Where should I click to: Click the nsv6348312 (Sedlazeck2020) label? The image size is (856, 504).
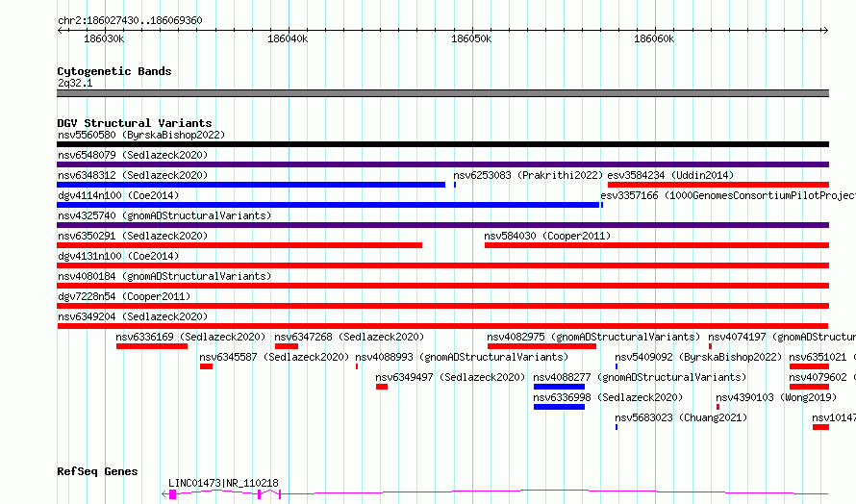133,175
